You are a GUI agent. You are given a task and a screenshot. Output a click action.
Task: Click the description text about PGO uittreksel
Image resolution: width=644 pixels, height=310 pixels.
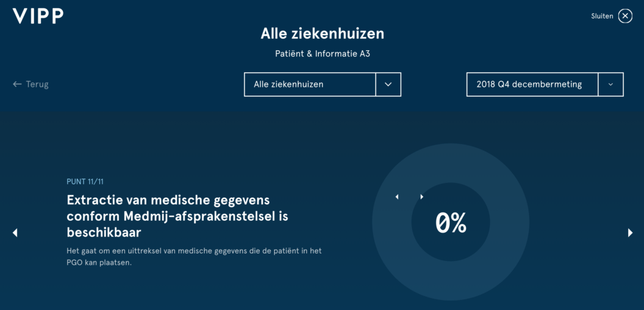(194, 257)
